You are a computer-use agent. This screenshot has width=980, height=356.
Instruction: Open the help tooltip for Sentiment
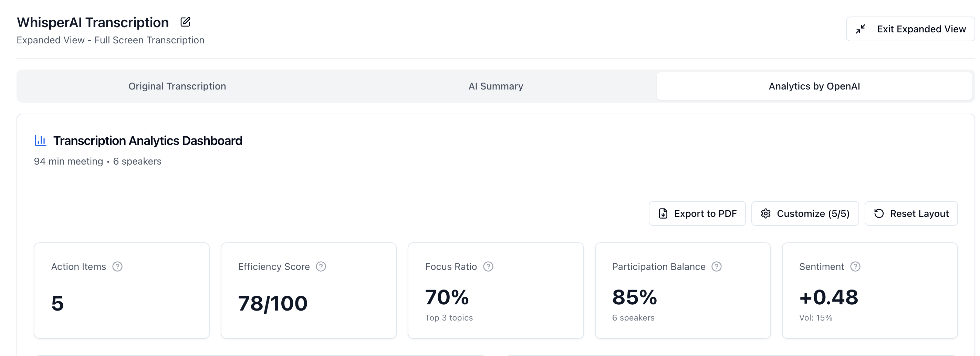(x=856, y=266)
